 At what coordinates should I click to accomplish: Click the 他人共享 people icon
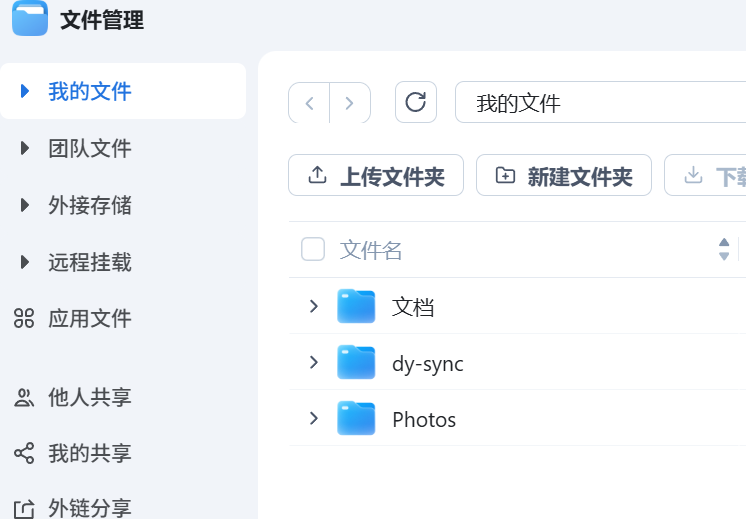click(24, 397)
